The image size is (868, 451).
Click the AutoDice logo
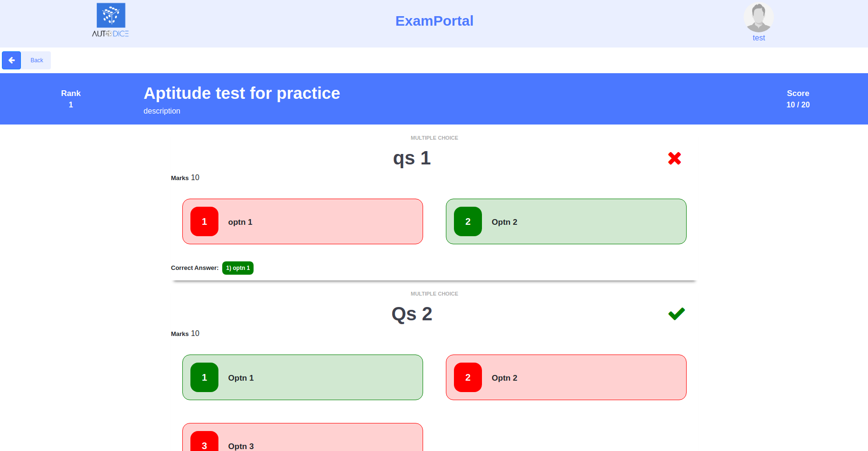pyautogui.click(x=110, y=19)
